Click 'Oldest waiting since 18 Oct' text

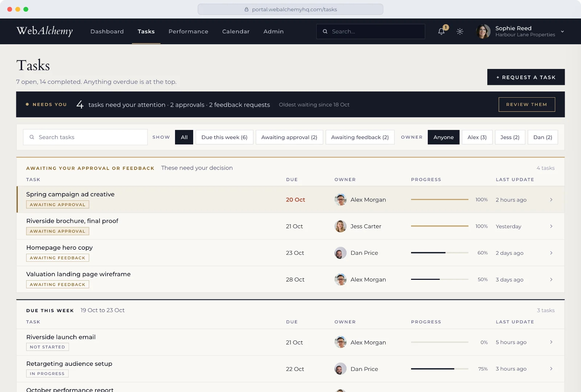tap(314, 105)
